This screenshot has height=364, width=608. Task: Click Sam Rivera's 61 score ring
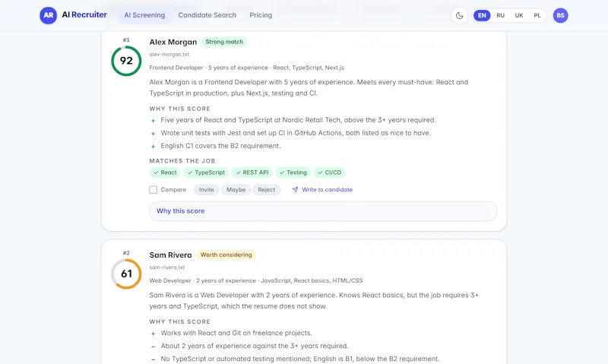(126, 274)
